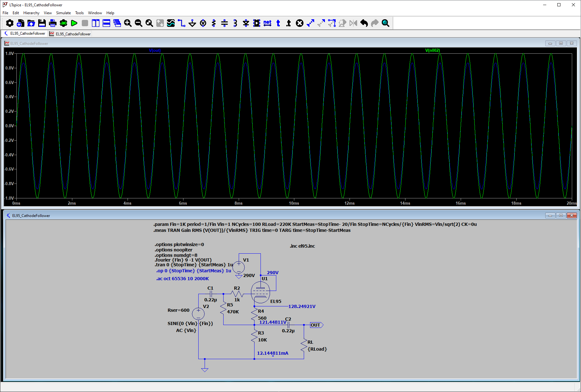The width and height of the screenshot is (581, 392).
Task: Click the 10ms time axis label
Action: point(294,203)
